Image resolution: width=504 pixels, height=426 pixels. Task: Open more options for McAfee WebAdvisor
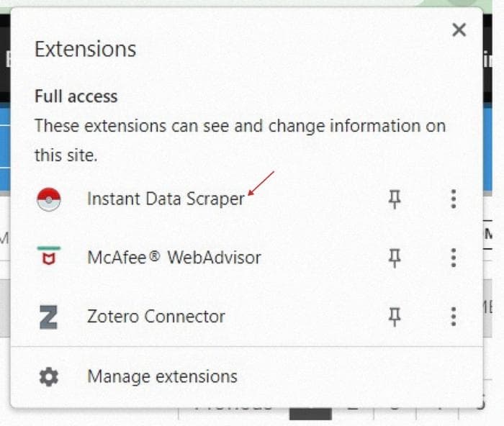pos(453,258)
